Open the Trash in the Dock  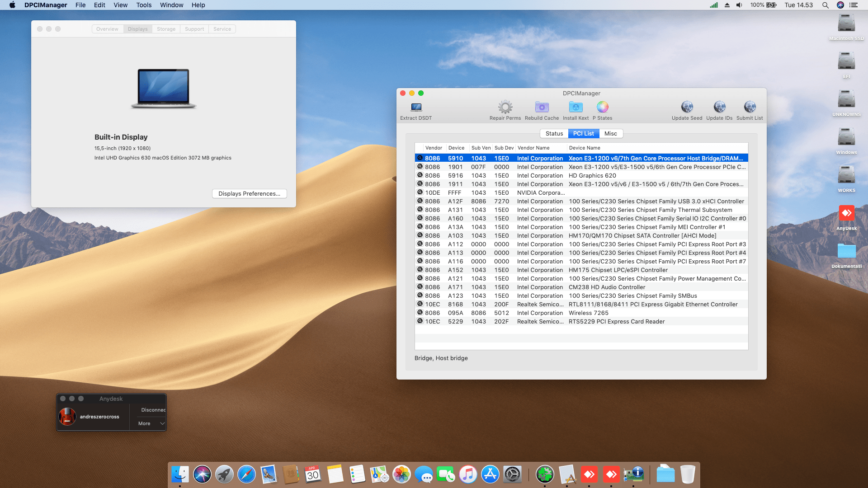click(x=688, y=474)
